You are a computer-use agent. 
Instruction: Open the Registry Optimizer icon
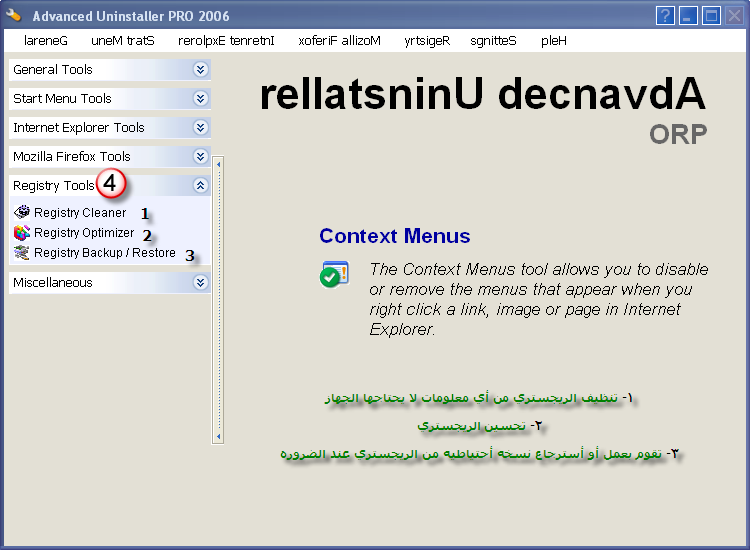tap(22, 232)
